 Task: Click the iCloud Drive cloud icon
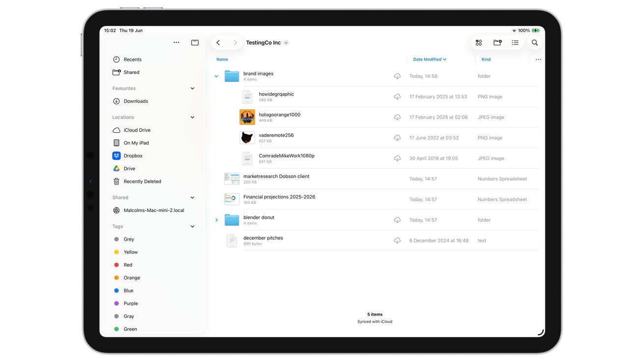[x=116, y=130]
